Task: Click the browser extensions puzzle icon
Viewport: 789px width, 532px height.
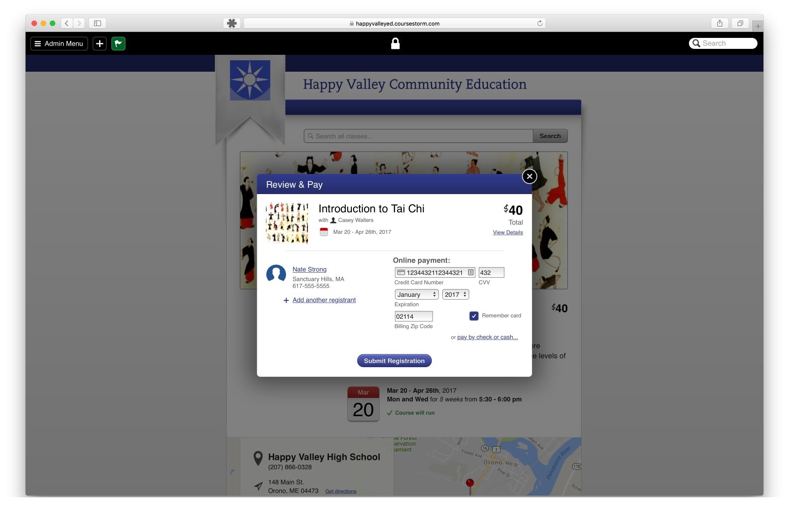Action: [232, 23]
